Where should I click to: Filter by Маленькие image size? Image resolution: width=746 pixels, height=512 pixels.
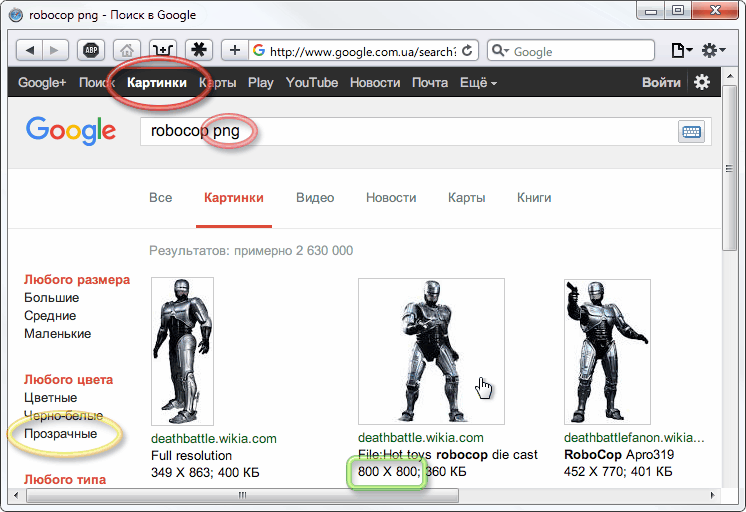pos(58,334)
